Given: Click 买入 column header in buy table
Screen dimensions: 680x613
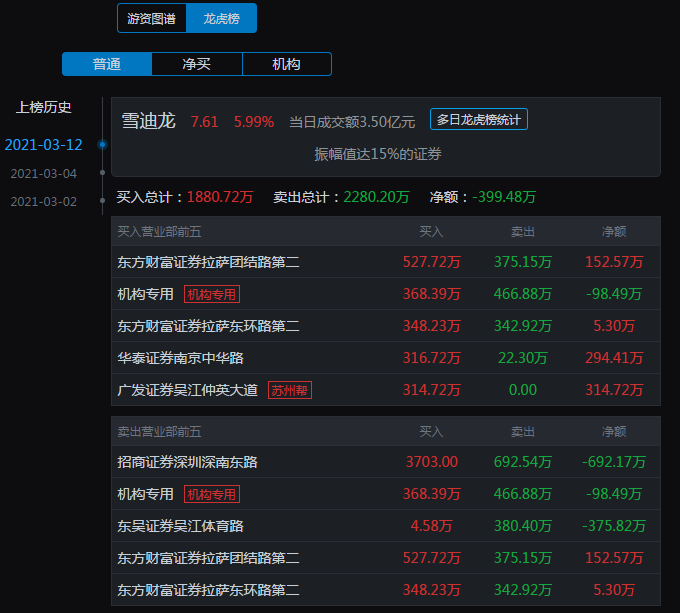Looking at the screenshot, I should [431, 232].
